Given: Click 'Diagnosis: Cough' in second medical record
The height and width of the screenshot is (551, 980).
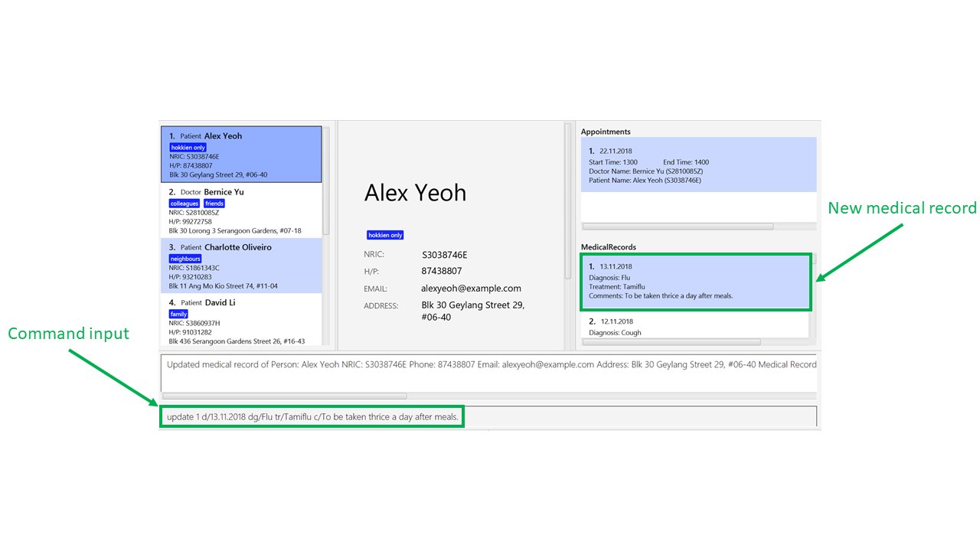Looking at the screenshot, I should pyautogui.click(x=615, y=333).
